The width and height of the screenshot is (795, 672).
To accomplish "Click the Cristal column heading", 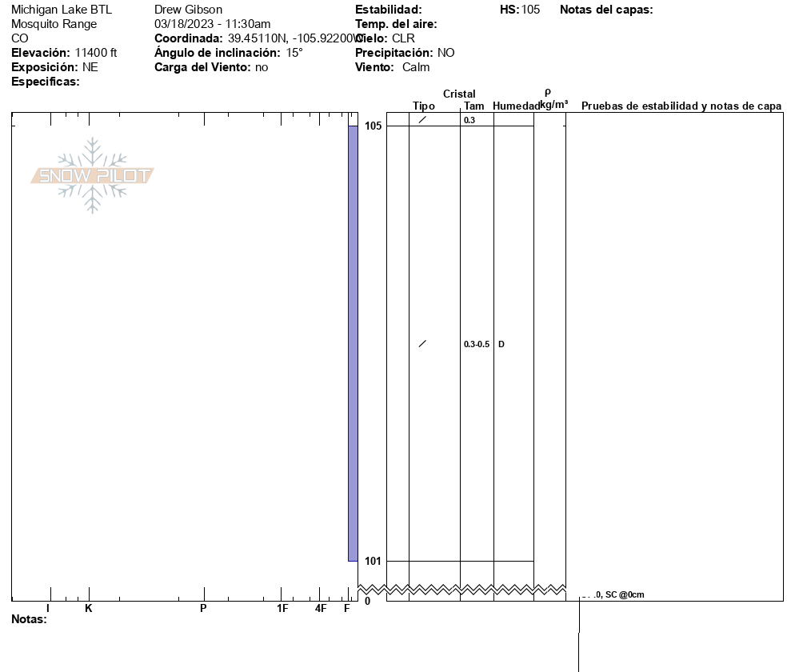I will pos(459,94).
